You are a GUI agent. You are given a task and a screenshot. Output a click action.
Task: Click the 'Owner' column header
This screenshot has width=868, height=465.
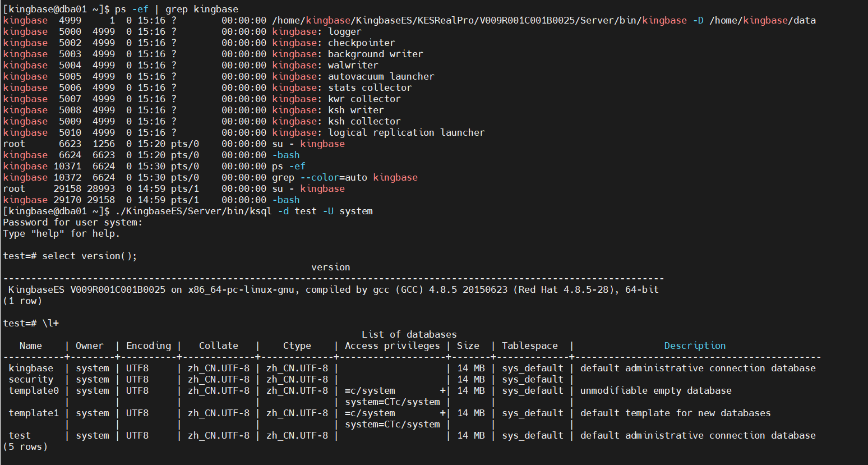pos(90,346)
